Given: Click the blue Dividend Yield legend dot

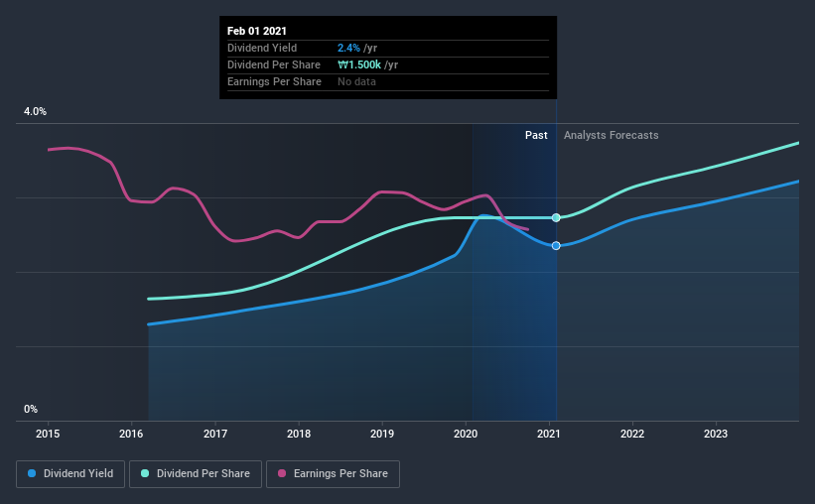Looking at the screenshot, I should 32,473.
